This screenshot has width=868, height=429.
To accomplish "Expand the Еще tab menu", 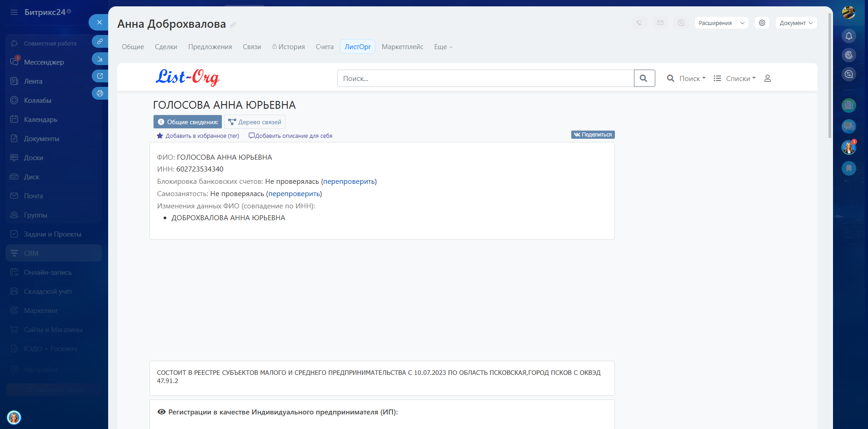I will click(443, 47).
